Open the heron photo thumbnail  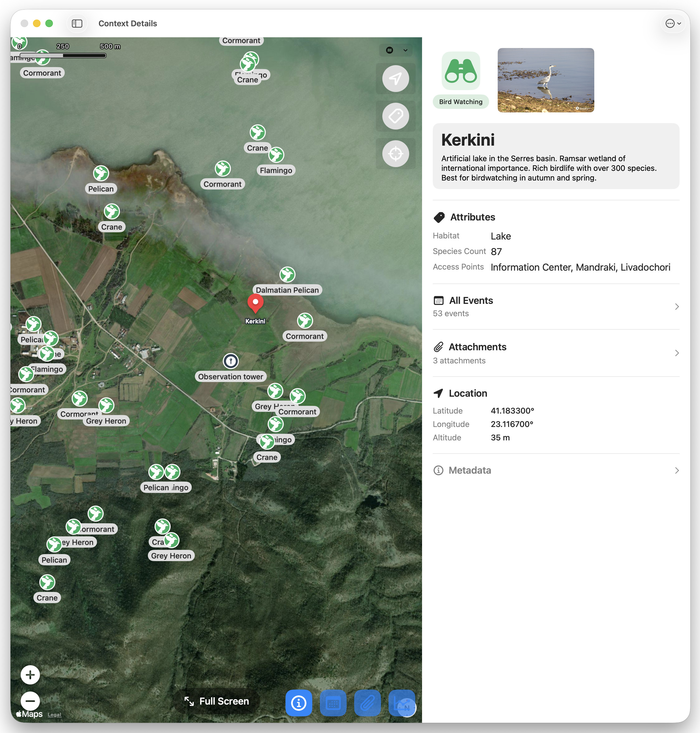click(x=545, y=80)
